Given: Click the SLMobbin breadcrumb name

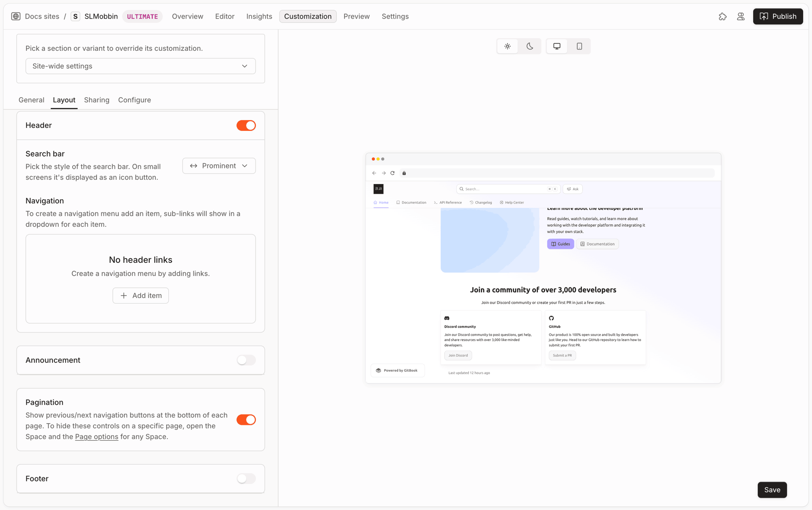Looking at the screenshot, I should (101, 16).
